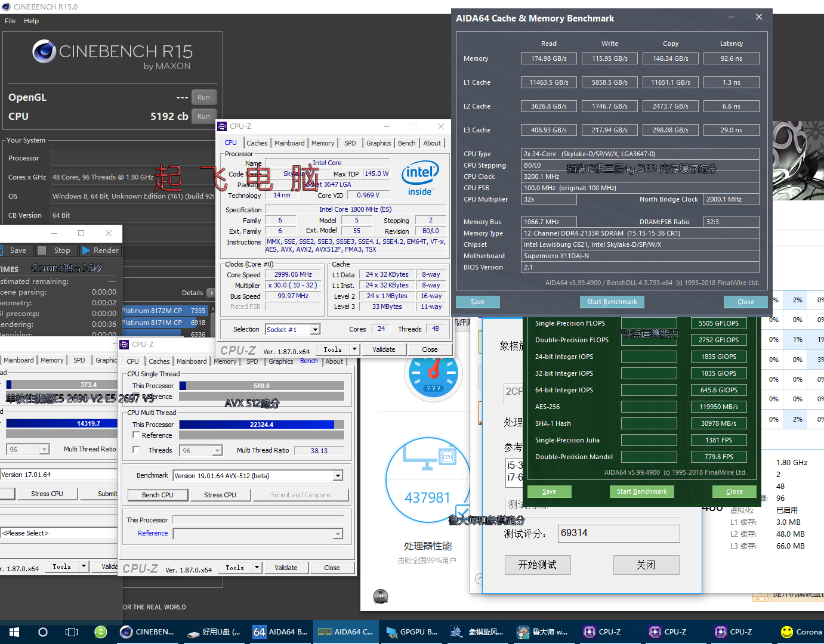Run the CPU test in Cinebench
This screenshot has width=824, height=644.
click(x=203, y=116)
